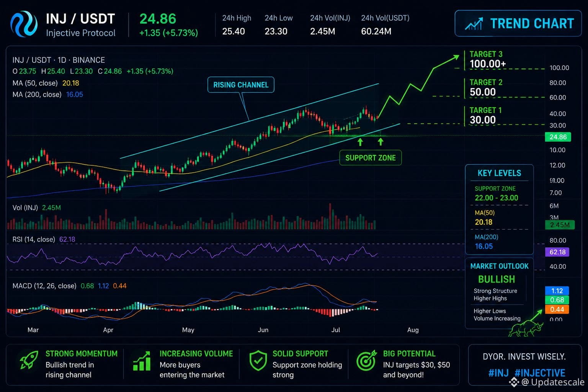Click the Mar label on the time axis
588x392 pixels.
point(33,330)
